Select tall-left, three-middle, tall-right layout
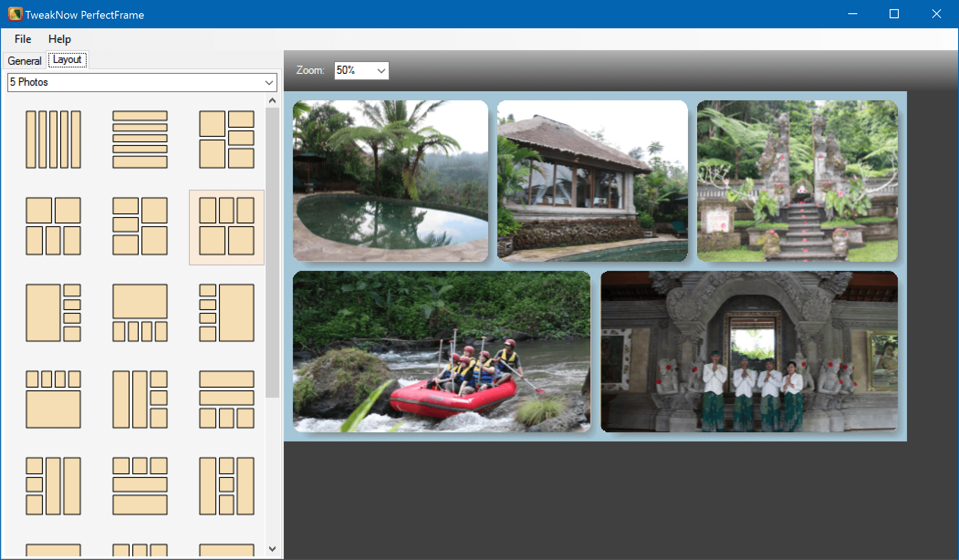Viewport: 959px width, 560px height. point(227,486)
